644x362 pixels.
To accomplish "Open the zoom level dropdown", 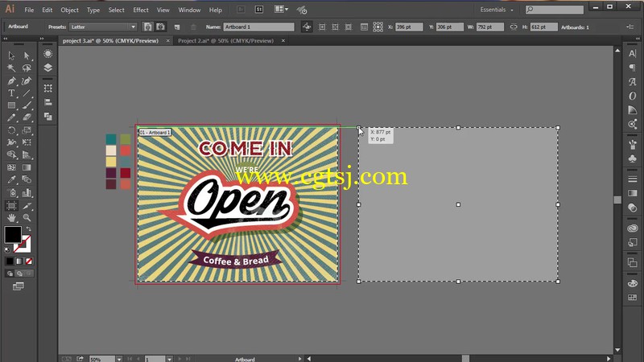I will [x=118, y=359].
